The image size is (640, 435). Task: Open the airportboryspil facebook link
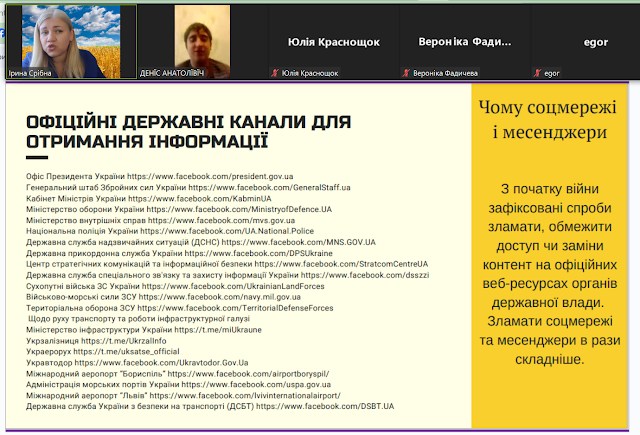249,373
